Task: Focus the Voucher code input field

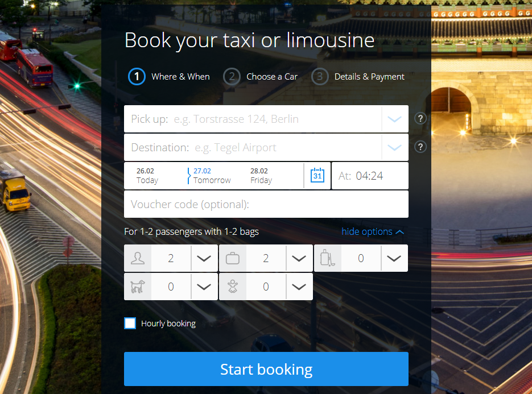Action: pos(266,204)
